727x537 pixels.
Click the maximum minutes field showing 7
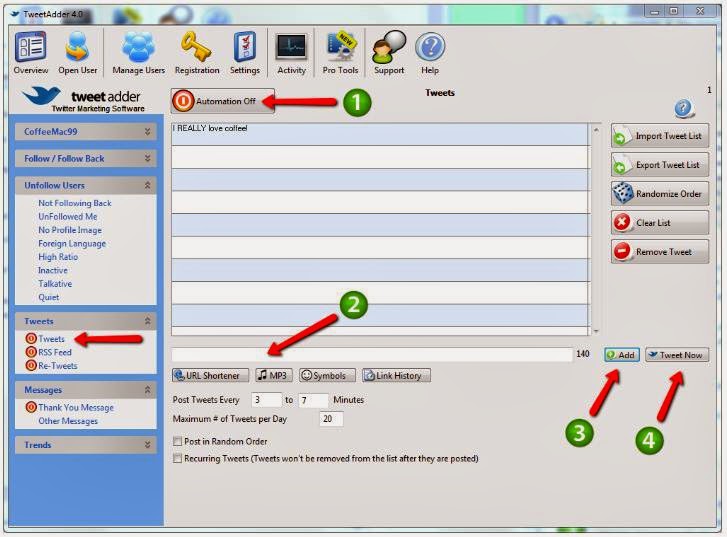(313, 400)
